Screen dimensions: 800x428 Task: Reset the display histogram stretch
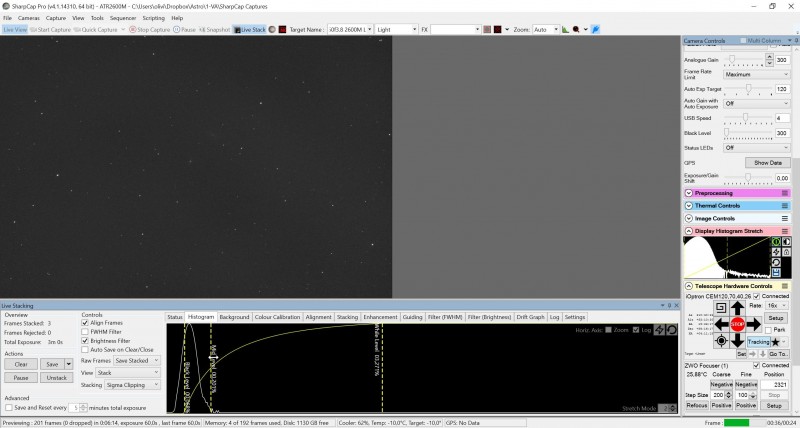776,262
